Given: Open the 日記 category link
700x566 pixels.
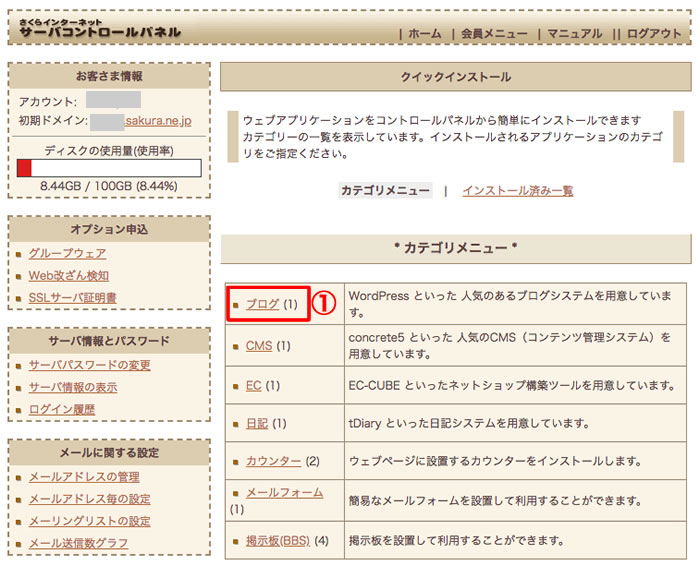Looking at the screenshot, I should [x=257, y=423].
